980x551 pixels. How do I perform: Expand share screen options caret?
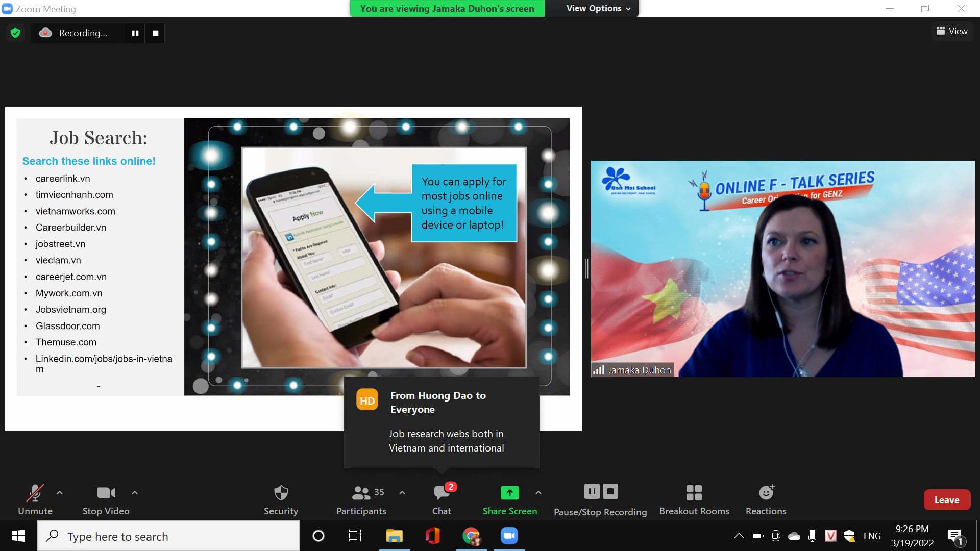(538, 493)
